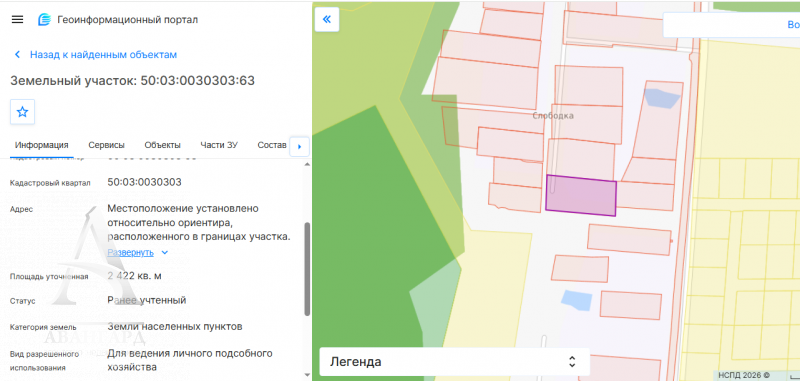
Task: Select the area value 2 422 кв. м
Action: pos(135,276)
